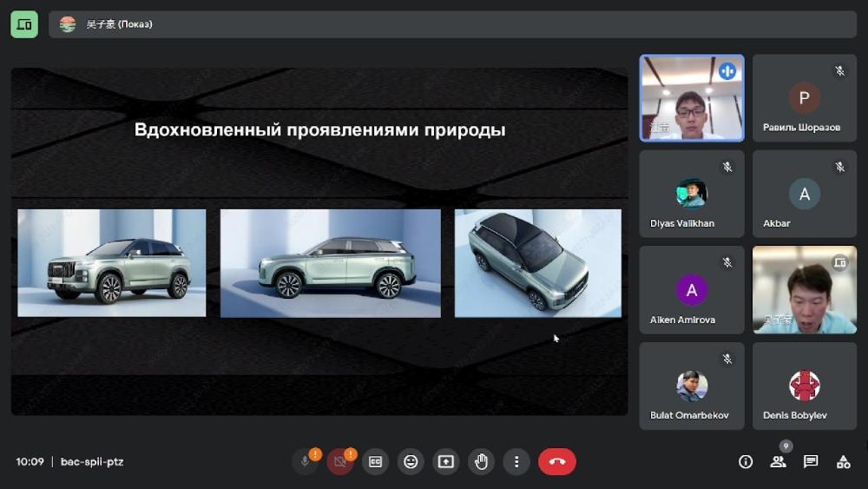Click the top-view SUV image on the slide
The height and width of the screenshot is (489, 868).
click(538, 263)
